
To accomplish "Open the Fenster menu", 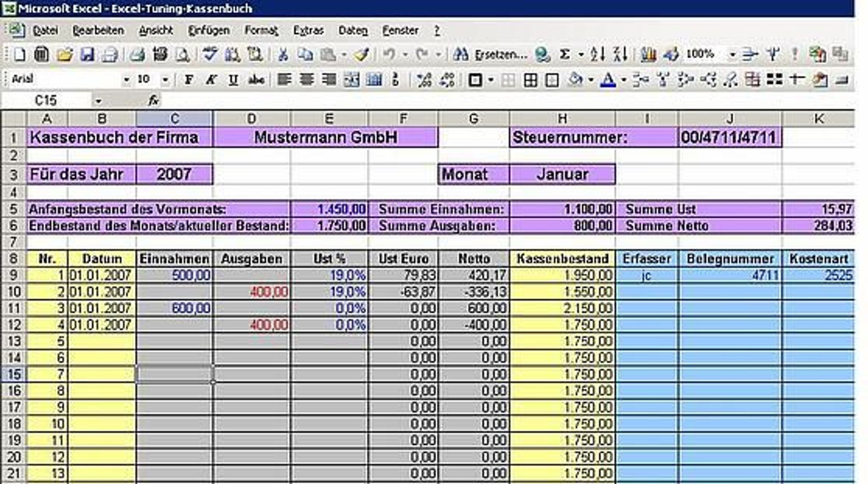I will coord(400,31).
